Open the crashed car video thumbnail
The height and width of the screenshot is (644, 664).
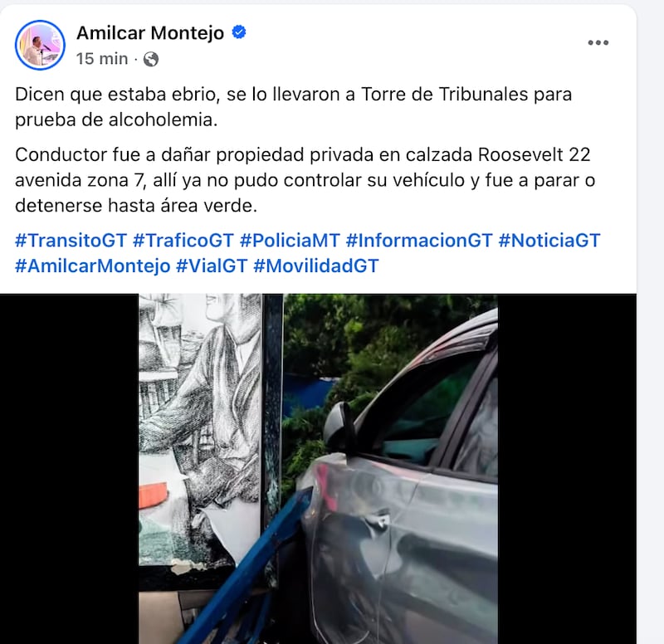click(318, 469)
